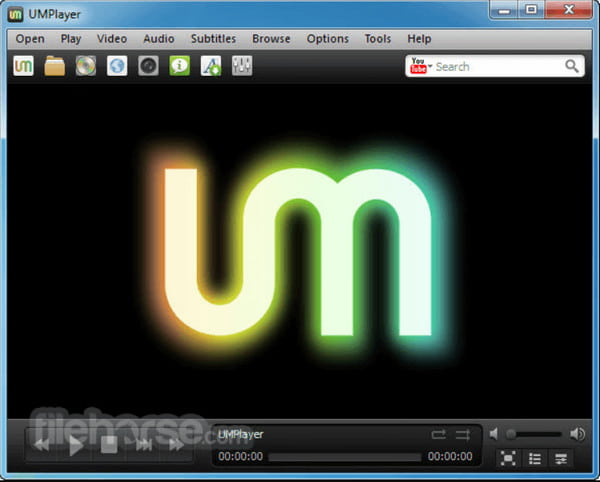The image size is (600, 482).
Task: Mute audio with the small speaker icon
Action: tap(494, 434)
